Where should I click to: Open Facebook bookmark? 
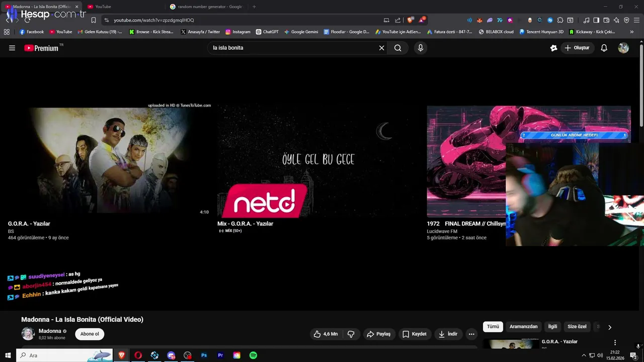[32, 32]
